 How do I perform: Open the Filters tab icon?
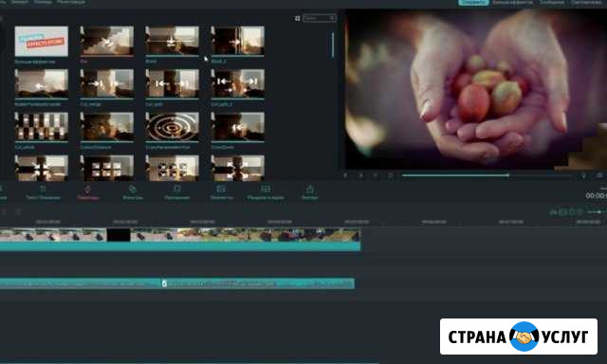(x=133, y=189)
